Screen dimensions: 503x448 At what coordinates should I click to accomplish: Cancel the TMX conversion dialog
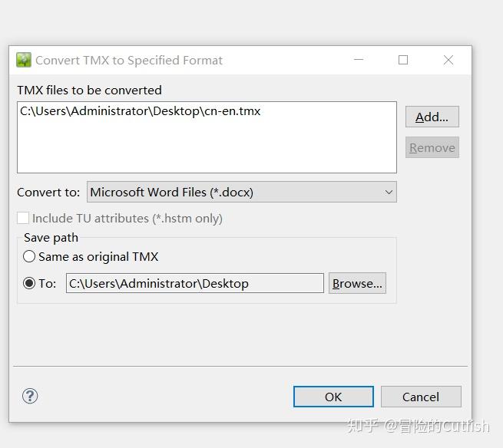pos(421,397)
